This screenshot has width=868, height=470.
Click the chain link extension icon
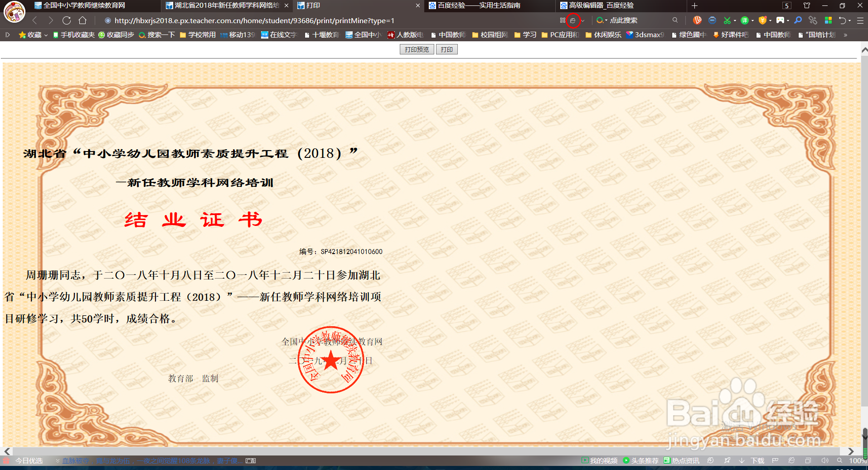coord(813,20)
